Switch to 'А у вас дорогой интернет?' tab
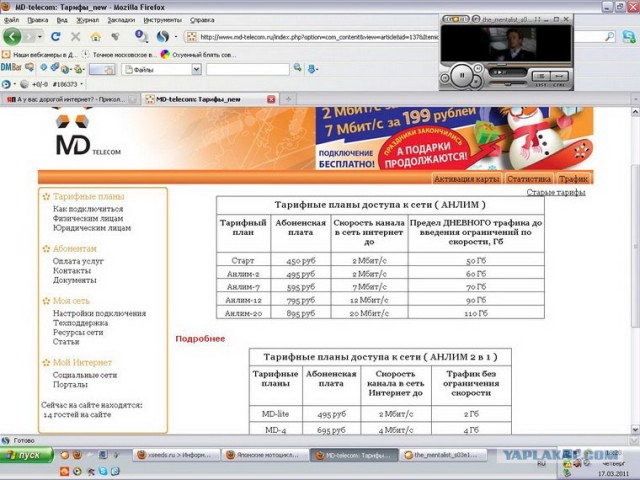Screen dimensions: 640x480 tap(71, 99)
